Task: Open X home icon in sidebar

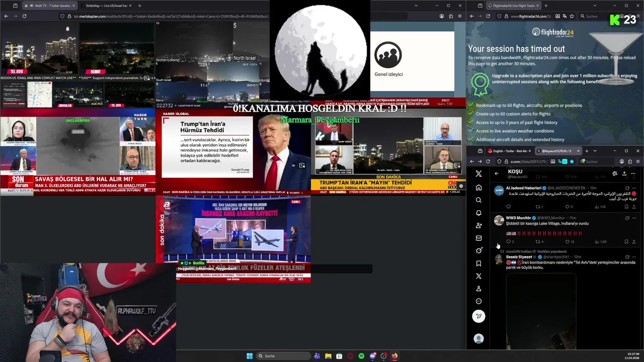Action: [x=478, y=188]
